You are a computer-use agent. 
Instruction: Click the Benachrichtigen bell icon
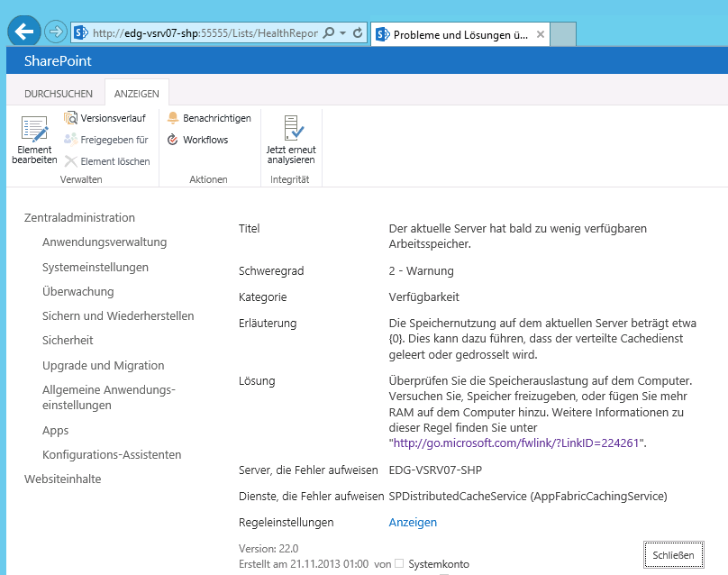click(x=173, y=118)
